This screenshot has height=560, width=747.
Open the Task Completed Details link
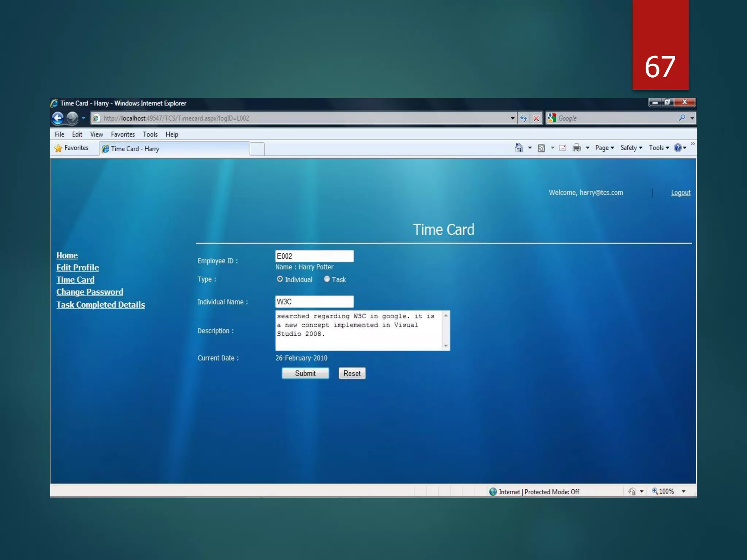point(101,305)
